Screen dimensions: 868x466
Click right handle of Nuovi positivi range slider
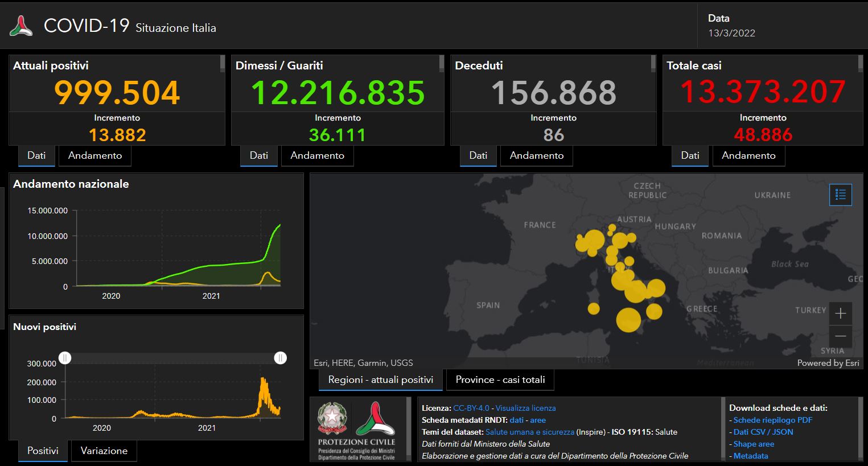tap(280, 358)
